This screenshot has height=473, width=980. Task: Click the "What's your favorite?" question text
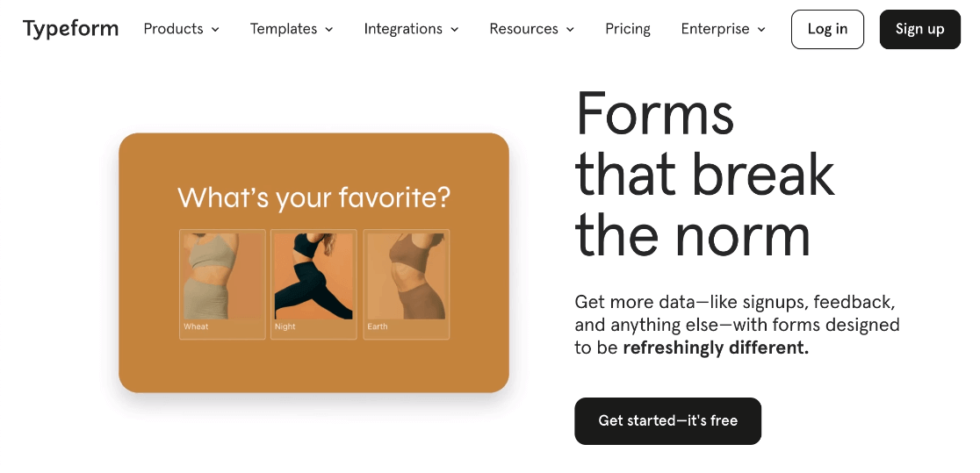[x=313, y=197]
